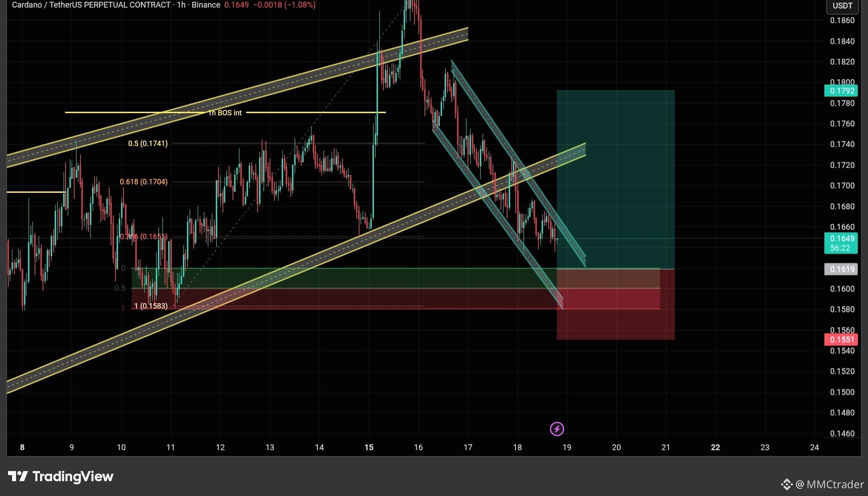
Task: Click the 0.1700 price axis label
Action: click(x=842, y=186)
